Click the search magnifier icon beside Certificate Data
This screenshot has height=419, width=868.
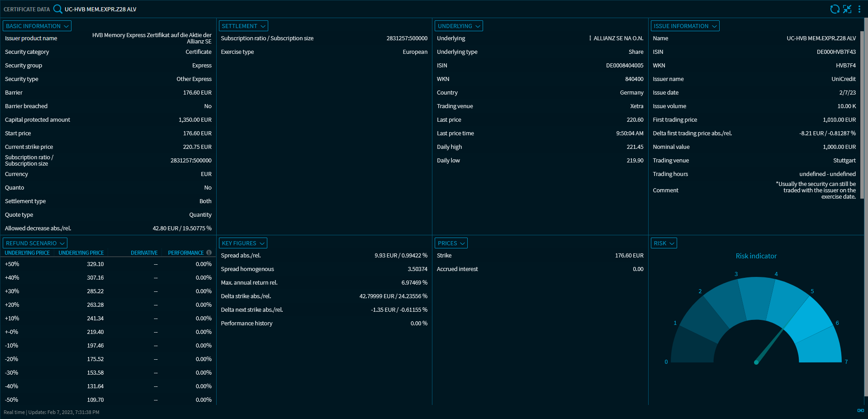coord(58,9)
